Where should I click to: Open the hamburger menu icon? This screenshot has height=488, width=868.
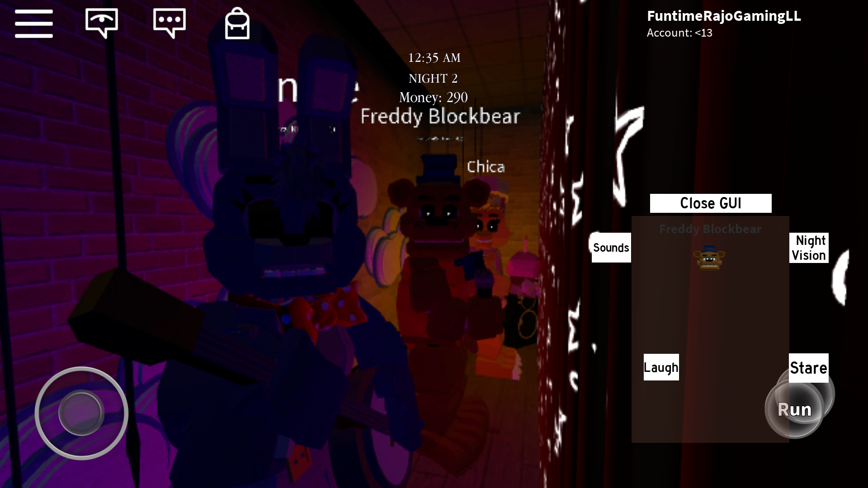pyautogui.click(x=33, y=23)
